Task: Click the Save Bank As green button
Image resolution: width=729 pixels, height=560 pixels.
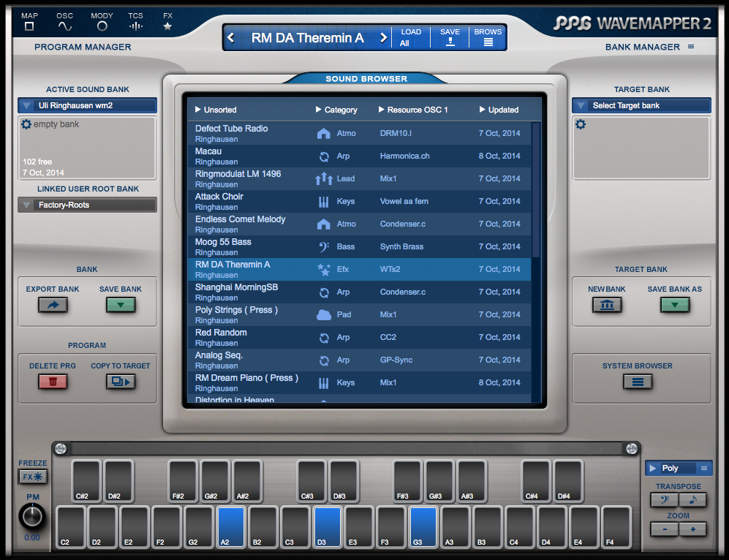Action: click(x=675, y=305)
